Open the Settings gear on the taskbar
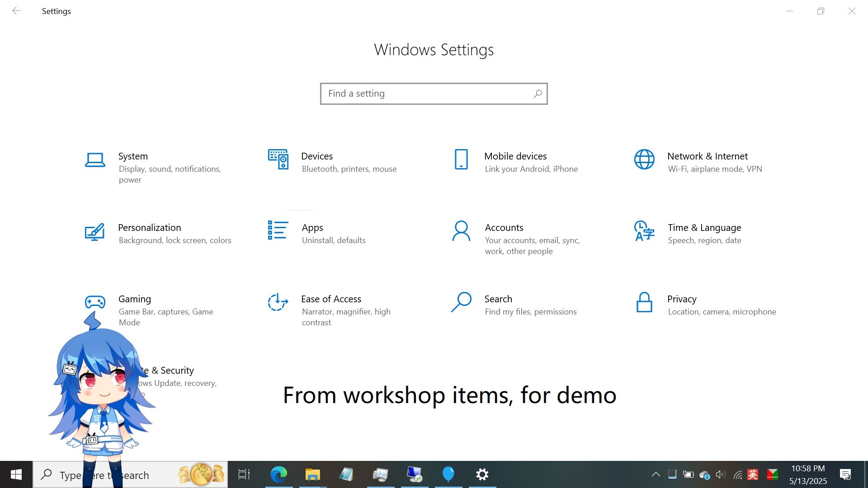 coord(482,475)
